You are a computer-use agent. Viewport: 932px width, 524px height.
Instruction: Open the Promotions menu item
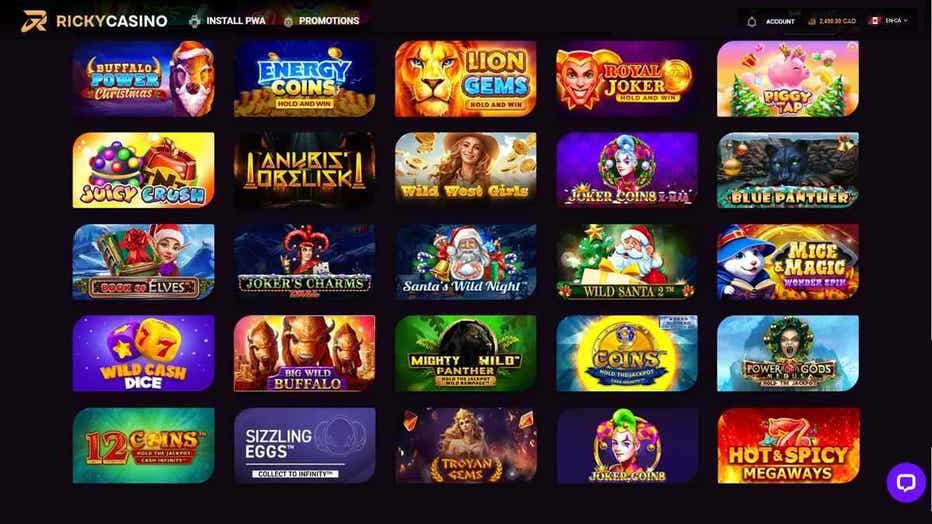pos(329,21)
